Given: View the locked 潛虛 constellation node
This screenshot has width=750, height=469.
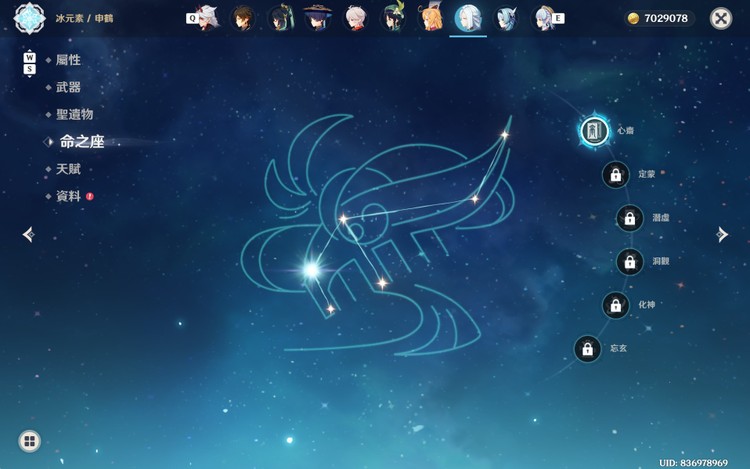Looking at the screenshot, I should coord(630,218).
